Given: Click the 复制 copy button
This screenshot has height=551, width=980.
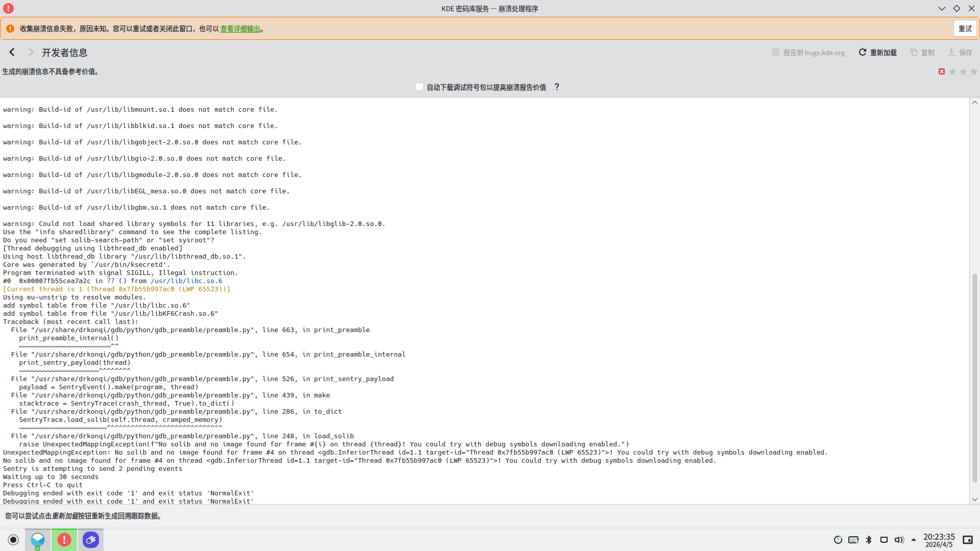Looking at the screenshot, I should (922, 53).
